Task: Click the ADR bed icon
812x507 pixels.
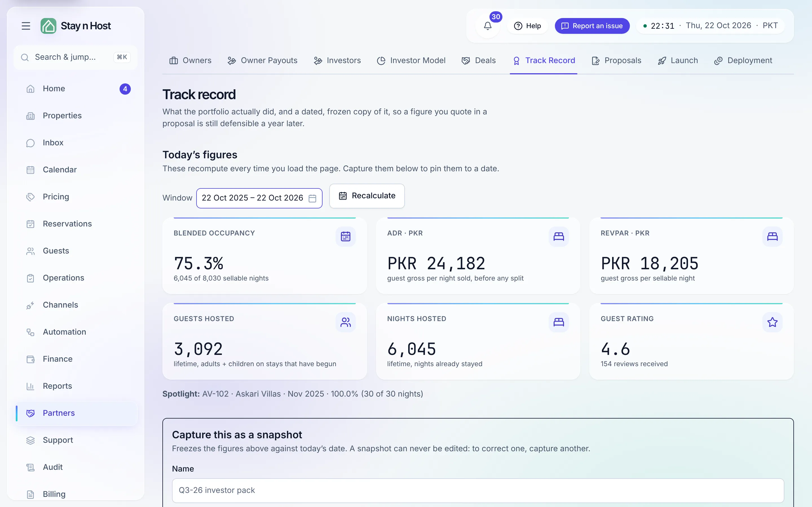Action: (559, 236)
